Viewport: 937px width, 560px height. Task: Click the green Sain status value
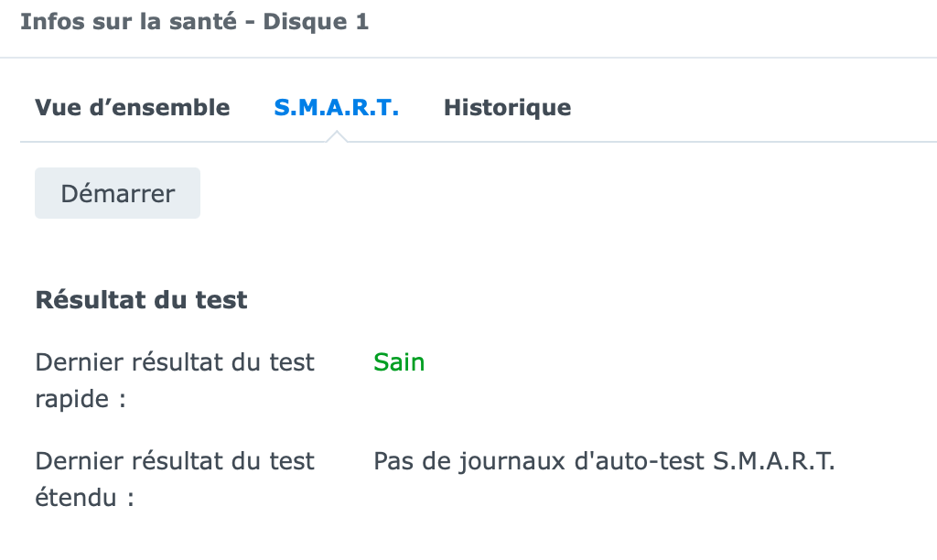(399, 362)
